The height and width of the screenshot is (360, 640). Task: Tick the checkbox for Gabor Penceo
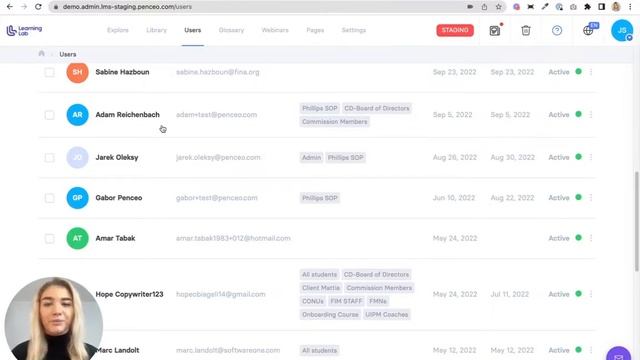pyautogui.click(x=49, y=198)
